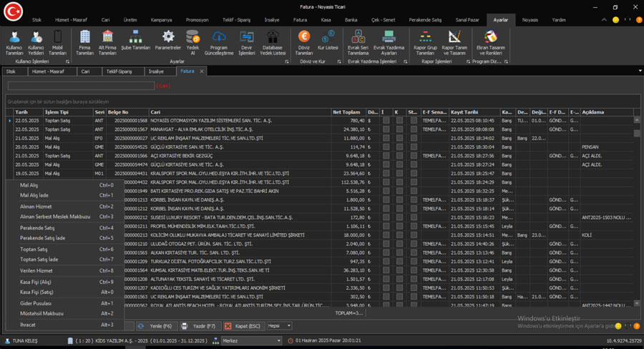The height and width of the screenshot is (349, 644).
Task: Expand Evrak Yazdırma İşlemleri group launcher
Action: (406, 62)
